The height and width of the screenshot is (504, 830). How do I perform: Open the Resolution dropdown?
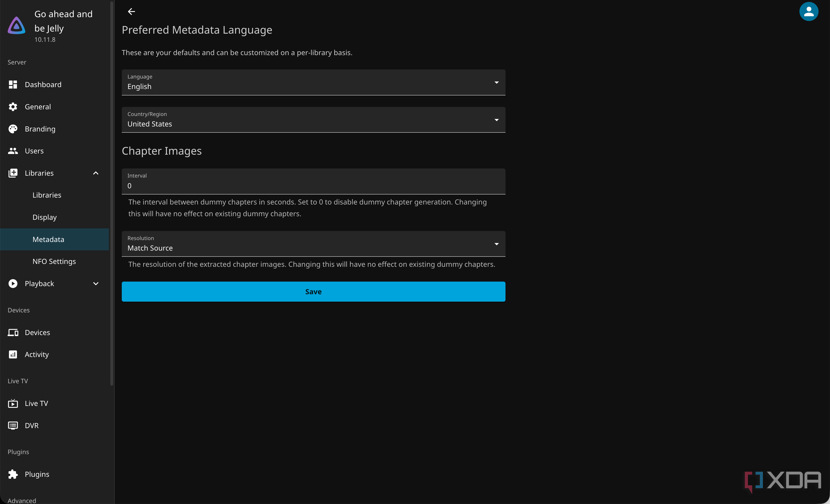313,244
